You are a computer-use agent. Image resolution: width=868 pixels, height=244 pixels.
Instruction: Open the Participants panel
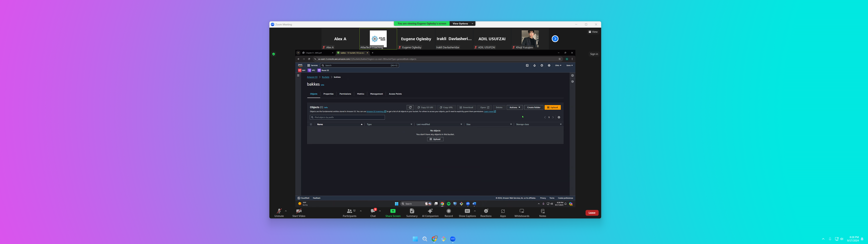point(349,212)
